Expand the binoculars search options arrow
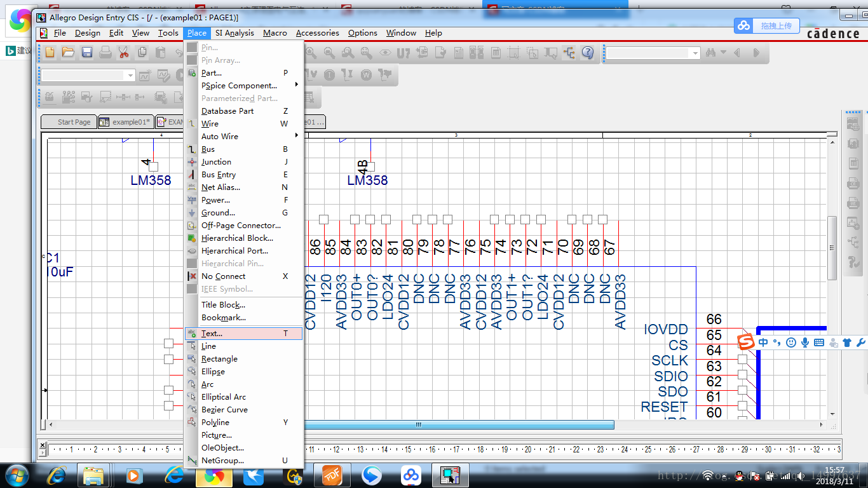868x488 pixels. [x=723, y=53]
